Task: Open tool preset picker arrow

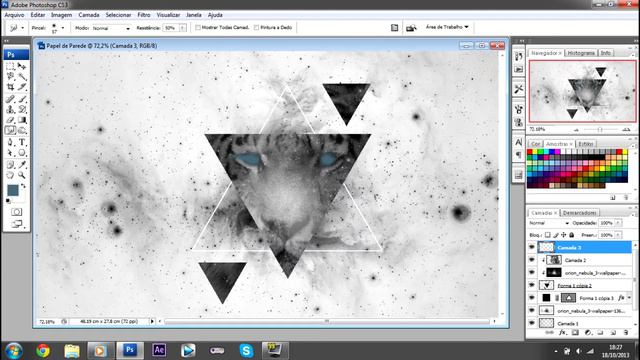Action: (22, 28)
